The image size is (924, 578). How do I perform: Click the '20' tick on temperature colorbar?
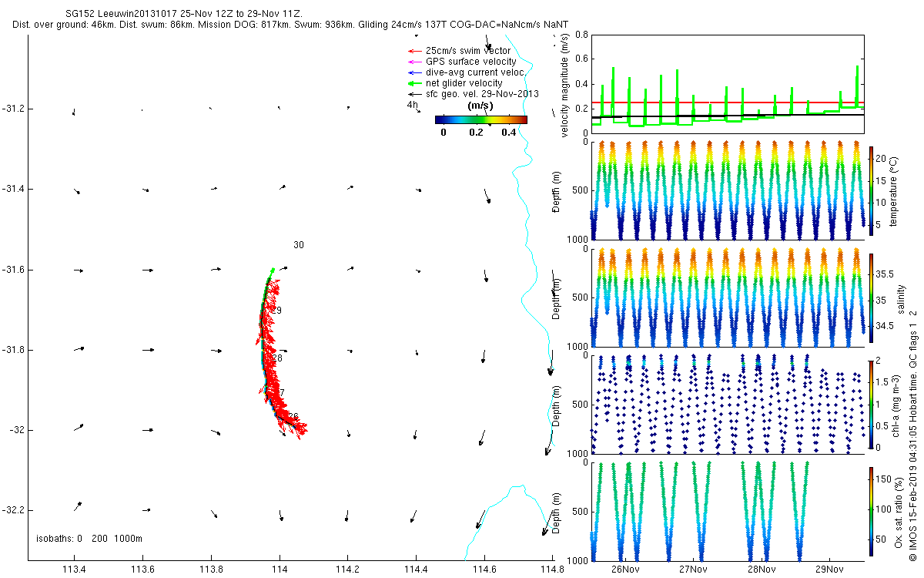(881, 158)
